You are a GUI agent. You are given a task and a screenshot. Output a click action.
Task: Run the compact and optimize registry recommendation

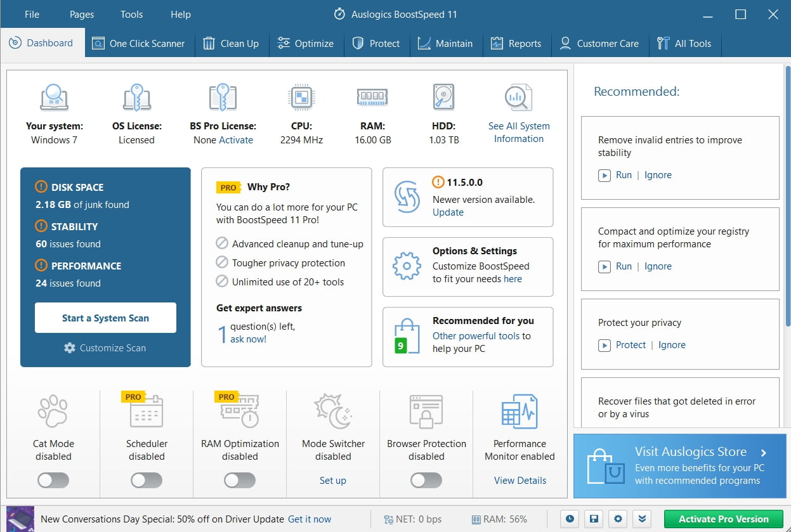tap(624, 266)
